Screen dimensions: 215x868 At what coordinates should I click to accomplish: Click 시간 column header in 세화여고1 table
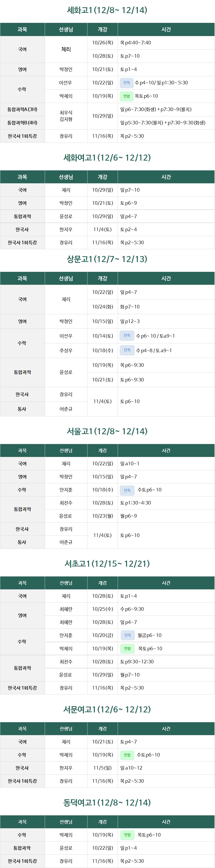(166, 177)
